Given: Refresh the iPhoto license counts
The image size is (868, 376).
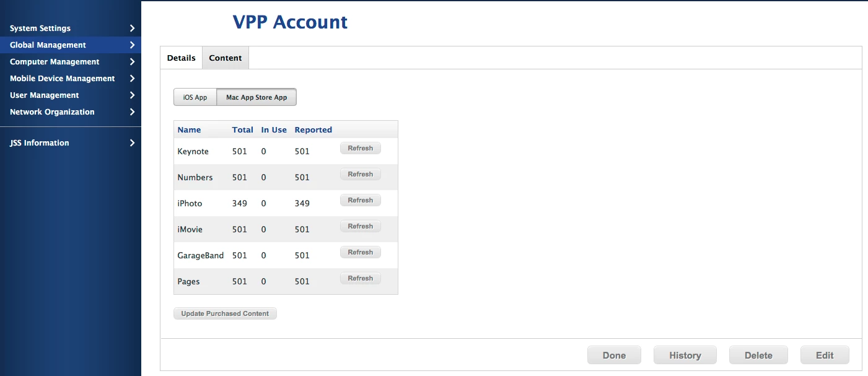Looking at the screenshot, I should click(361, 201).
